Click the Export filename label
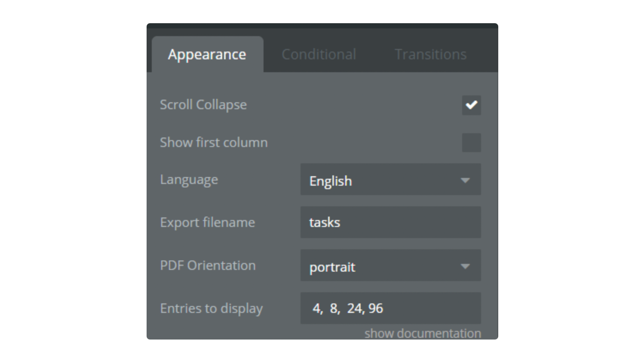This screenshot has width=644, height=355. pyautogui.click(x=207, y=223)
